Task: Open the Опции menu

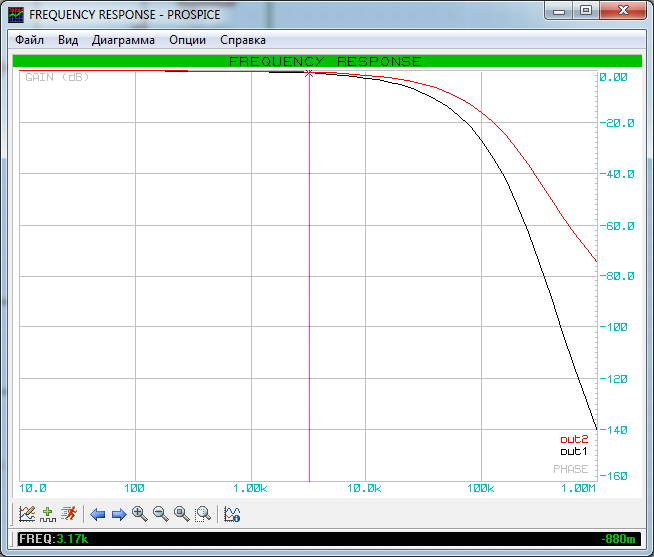Action: 187,40
